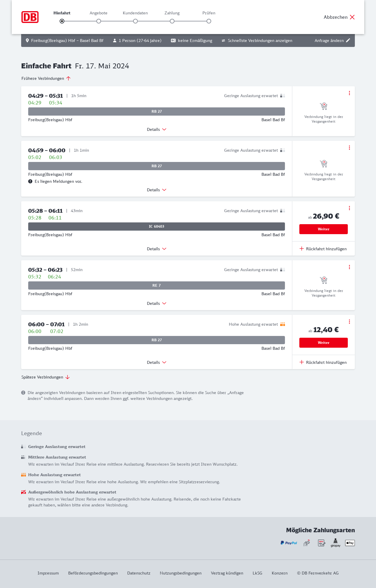Open three-dot menu for IC 60403 connection
The height and width of the screenshot is (588, 376).
click(349, 208)
